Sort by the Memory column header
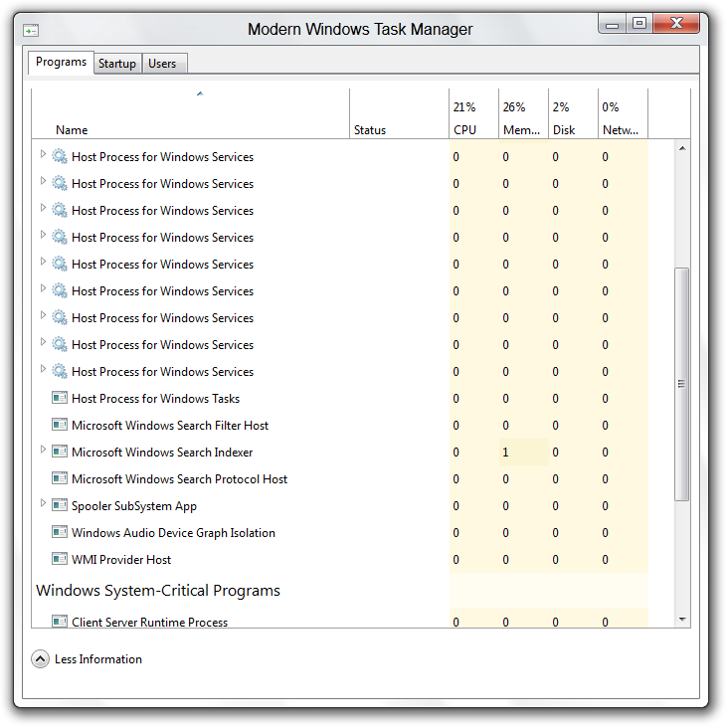728x728 pixels. (x=523, y=114)
